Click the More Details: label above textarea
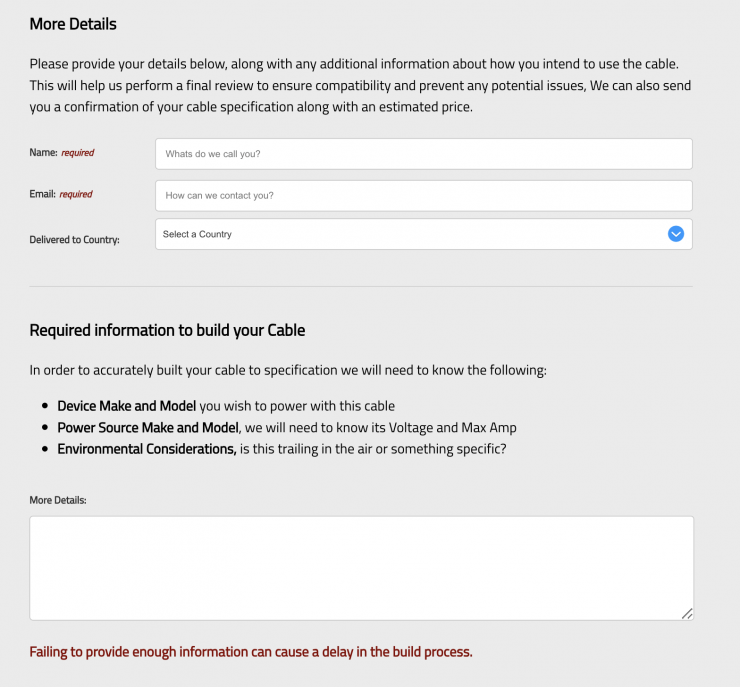Viewport: 740px width, 687px height. 58,500
